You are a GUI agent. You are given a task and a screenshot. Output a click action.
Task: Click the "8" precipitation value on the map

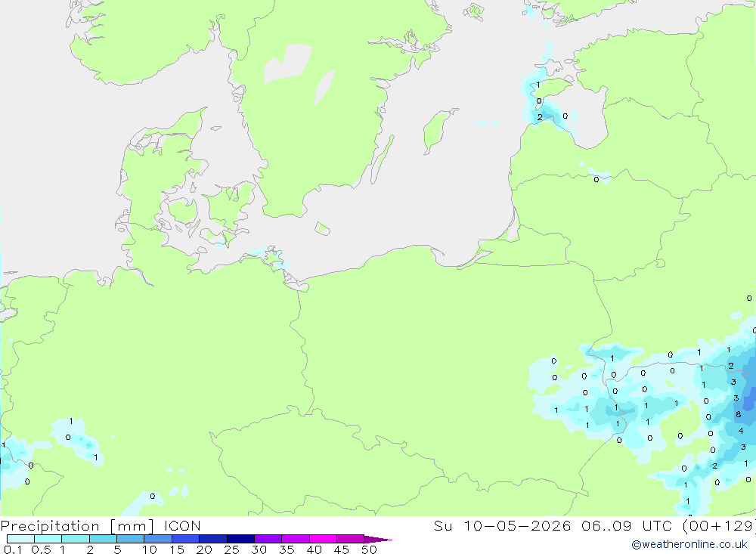coord(738,414)
